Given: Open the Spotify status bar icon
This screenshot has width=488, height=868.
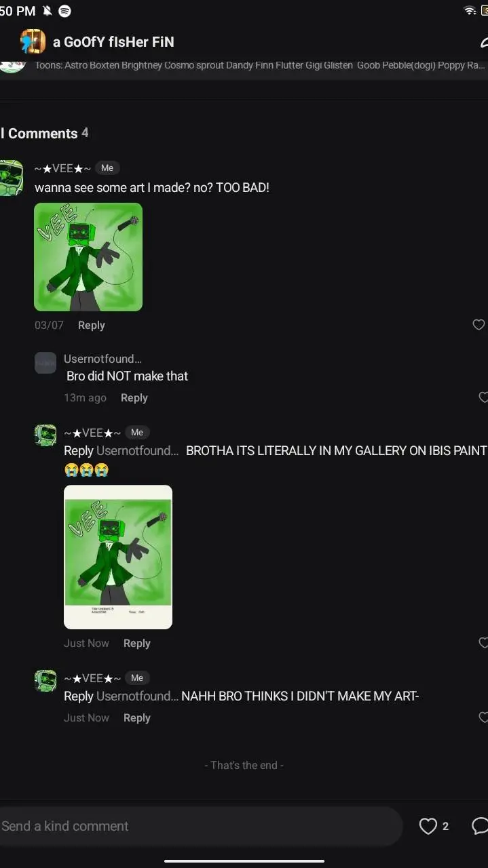Looking at the screenshot, I should 65,11.
